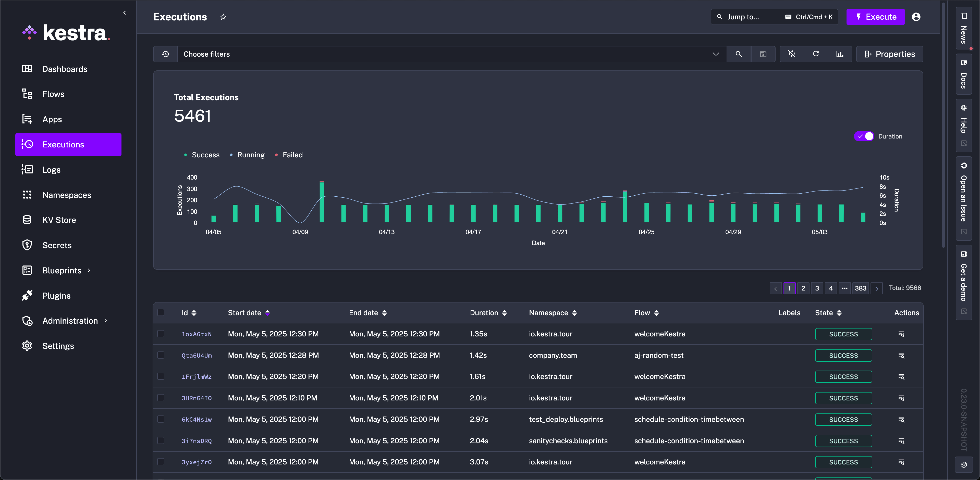The width and height of the screenshot is (980, 480).
Task: Disable the Duration overlay on the chart
Action: 864,136
